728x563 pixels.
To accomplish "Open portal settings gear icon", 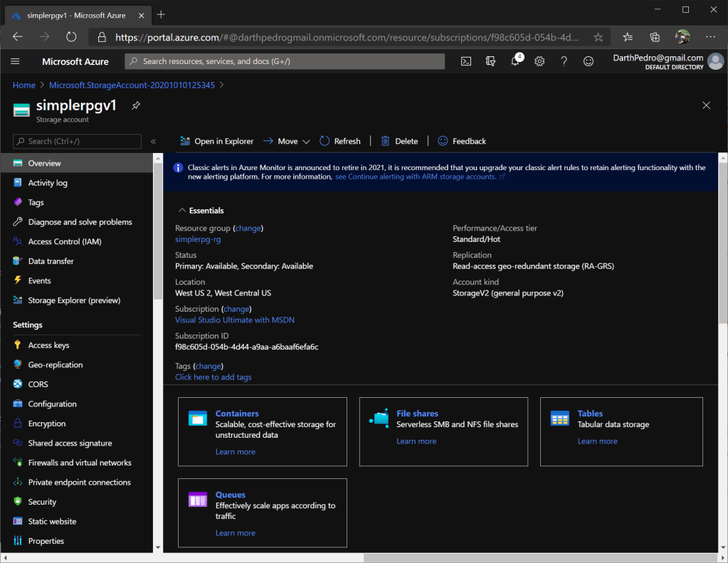I will (x=539, y=61).
